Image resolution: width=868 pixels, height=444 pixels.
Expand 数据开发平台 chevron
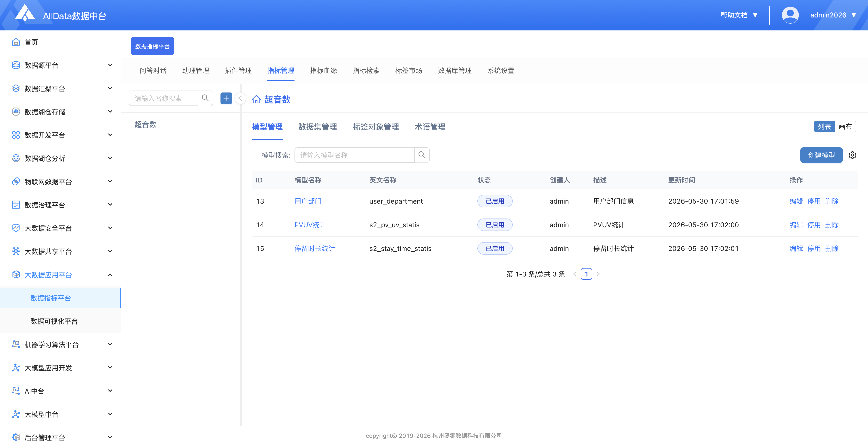(x=110, y=135)
